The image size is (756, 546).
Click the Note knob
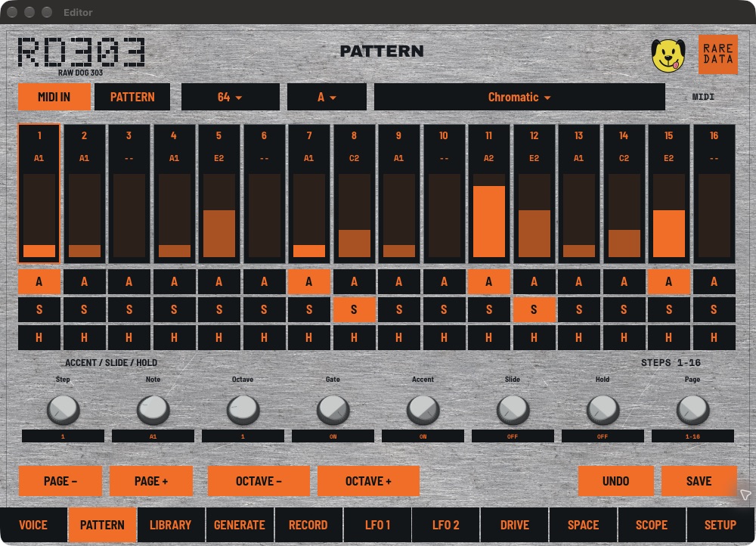pos(153,410)
